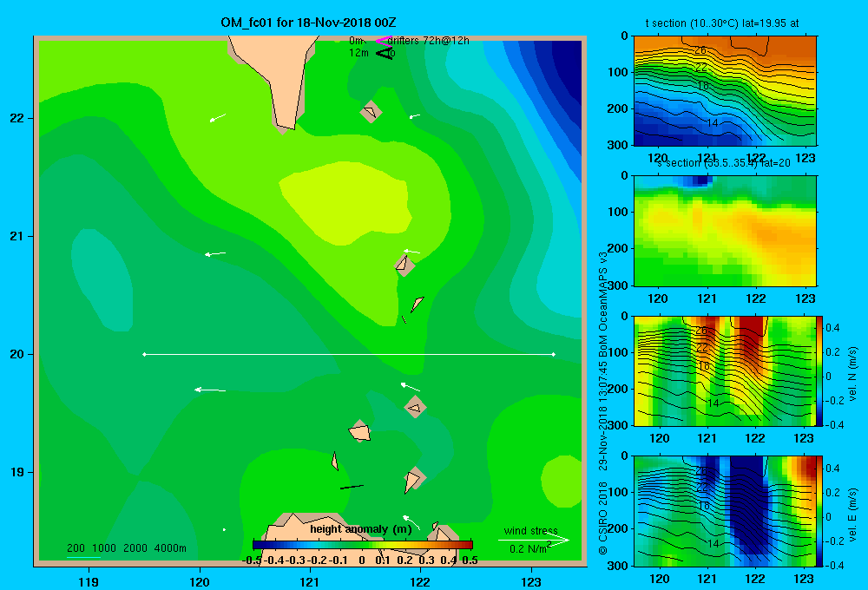868x590 pixels.
Task: Click the 0.4 tick on vel. N scale
Action: [832, 328]
